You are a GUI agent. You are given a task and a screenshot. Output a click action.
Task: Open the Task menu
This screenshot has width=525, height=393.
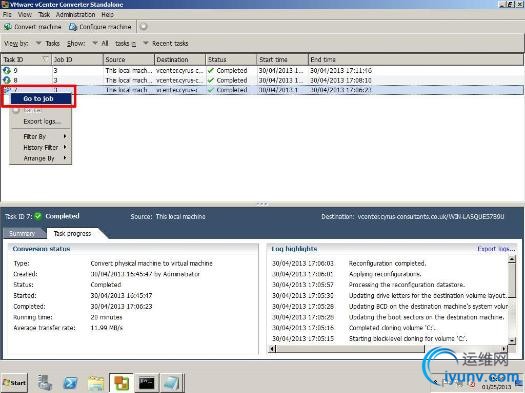44,15
